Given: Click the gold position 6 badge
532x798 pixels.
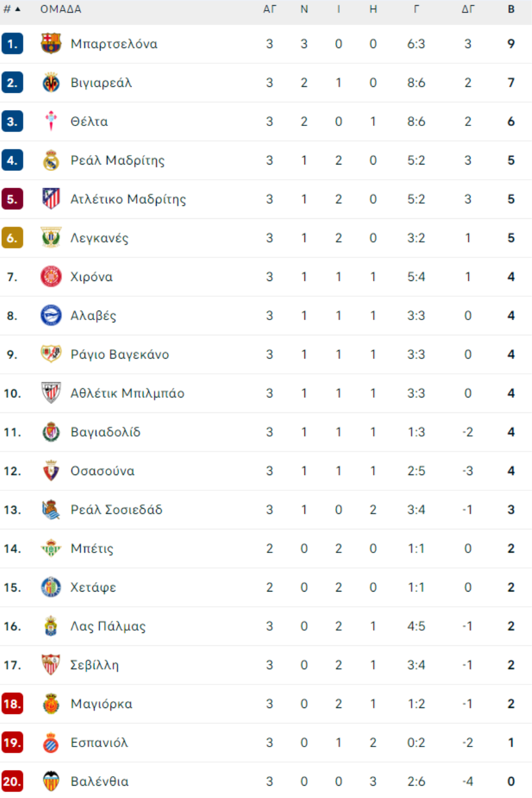Looking at the screenshot, I should (12, 238).
